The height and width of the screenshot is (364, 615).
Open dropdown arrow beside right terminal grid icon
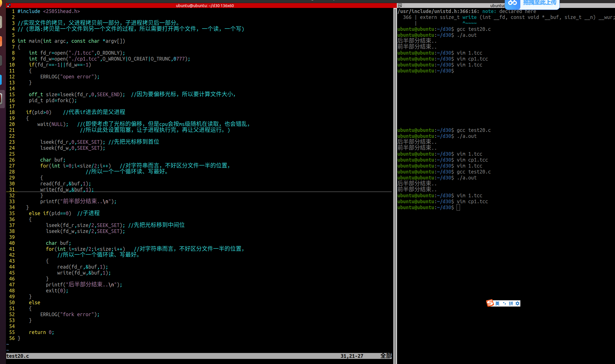tap(402, 6)
